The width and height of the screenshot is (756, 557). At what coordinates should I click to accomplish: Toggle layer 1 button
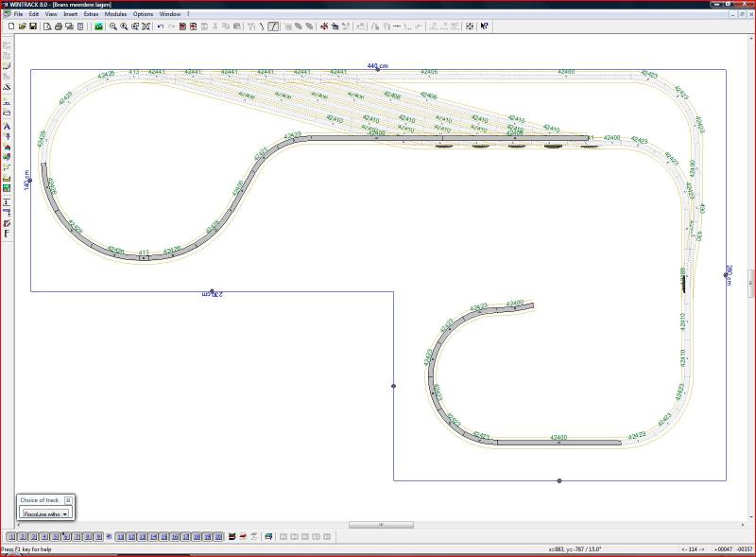(12, 537)
